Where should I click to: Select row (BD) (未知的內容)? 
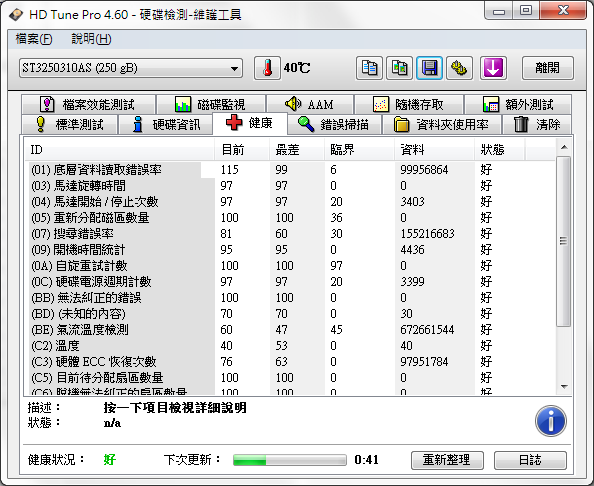coord(290,314)
